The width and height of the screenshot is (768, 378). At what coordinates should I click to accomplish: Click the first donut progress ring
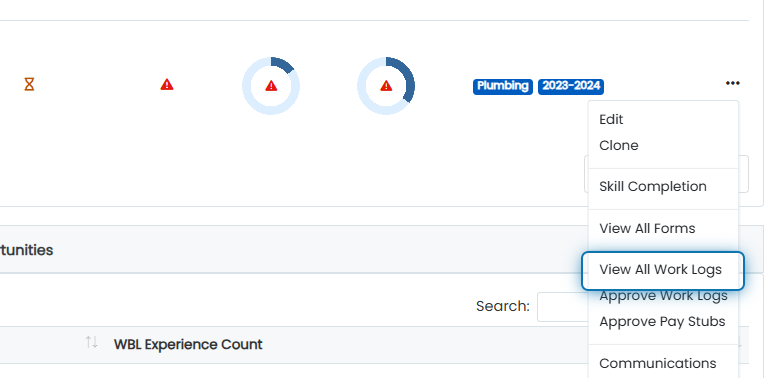click(x=271, y=86)
